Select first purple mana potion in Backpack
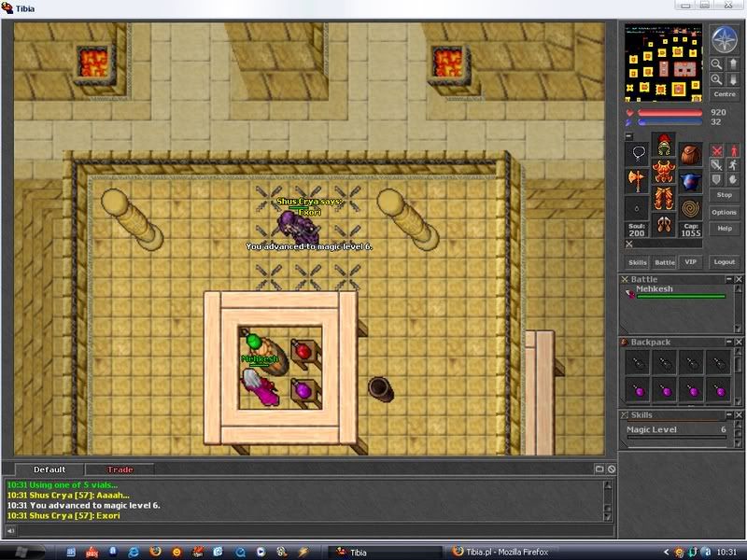 click(x=639, y=391)
